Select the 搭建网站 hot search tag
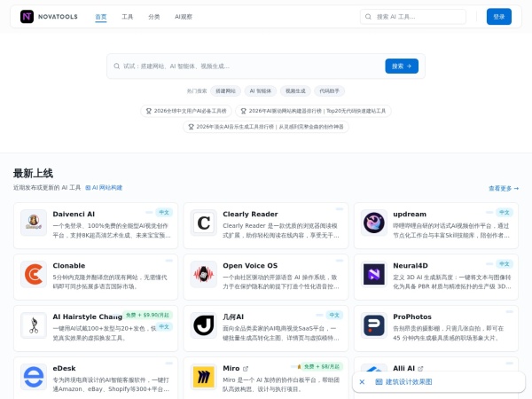Viewport: 532px width, 399px height. (x=225, y=91)
